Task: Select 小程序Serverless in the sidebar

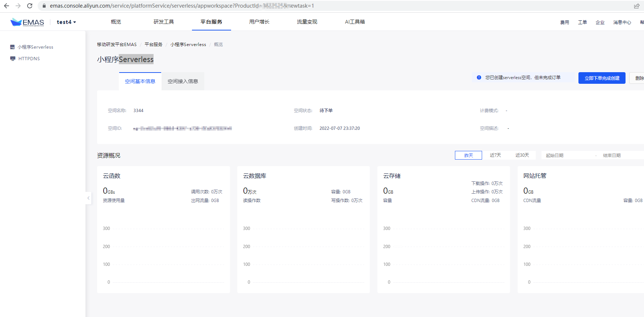Action: [35, 47]
